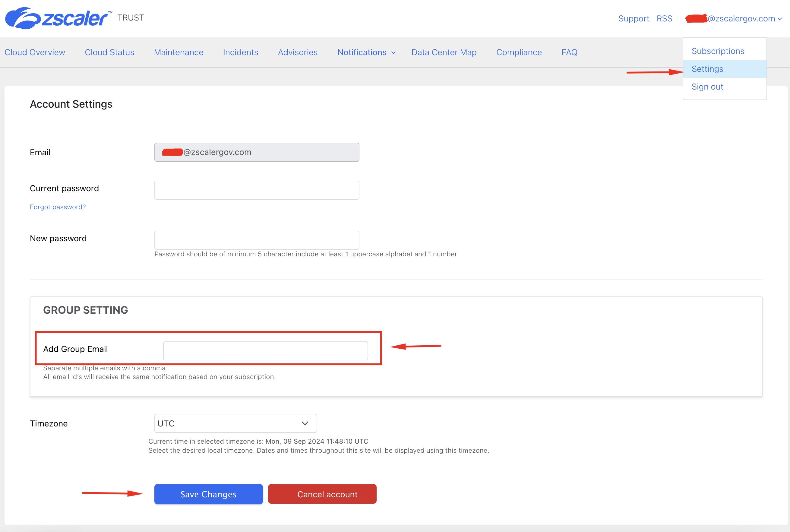The height and width of the screenshot is (532, 790).
Task: Go to the Compliance page
Action: [519, 52]
